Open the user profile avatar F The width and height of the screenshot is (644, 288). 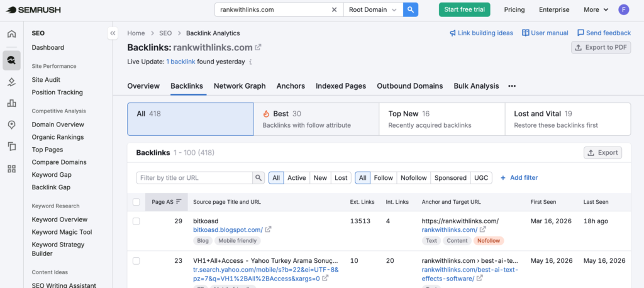point(623,9)
